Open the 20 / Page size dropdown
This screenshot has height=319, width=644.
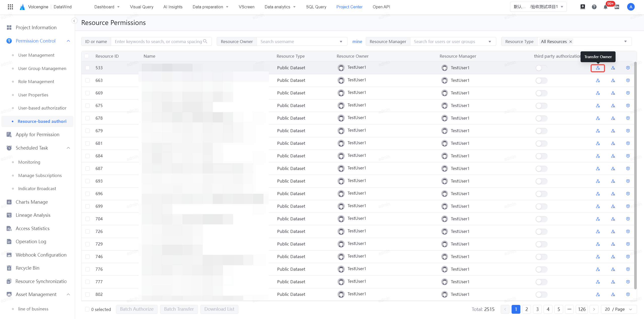point(619,309)
